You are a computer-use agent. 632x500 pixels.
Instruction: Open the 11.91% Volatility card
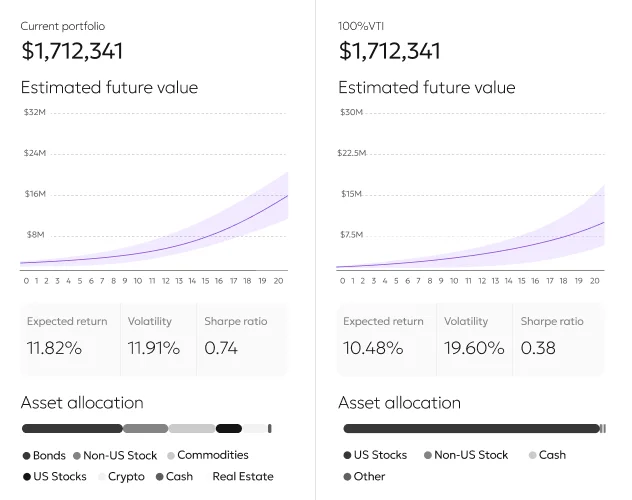pyautogui.click(x=158, y=337)
